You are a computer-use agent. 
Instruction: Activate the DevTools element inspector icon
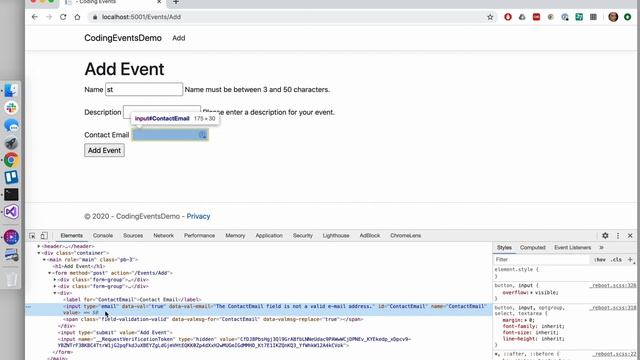click(x=32, y=236)
